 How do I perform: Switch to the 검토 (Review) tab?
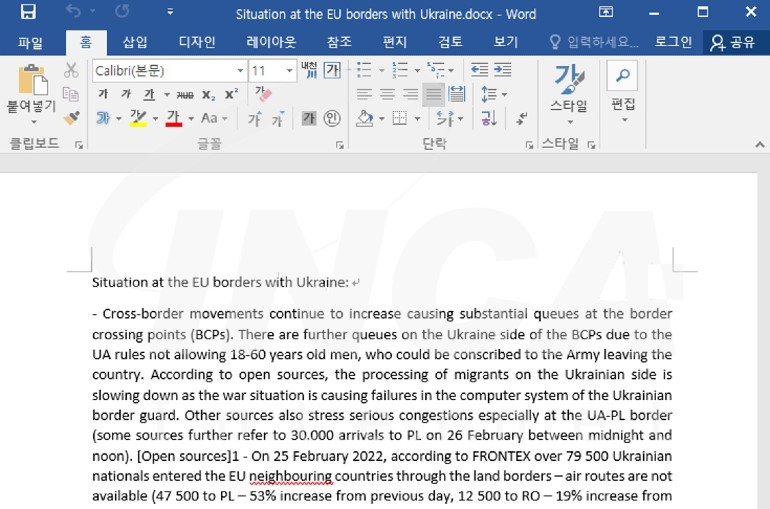(x=450, y=42)
